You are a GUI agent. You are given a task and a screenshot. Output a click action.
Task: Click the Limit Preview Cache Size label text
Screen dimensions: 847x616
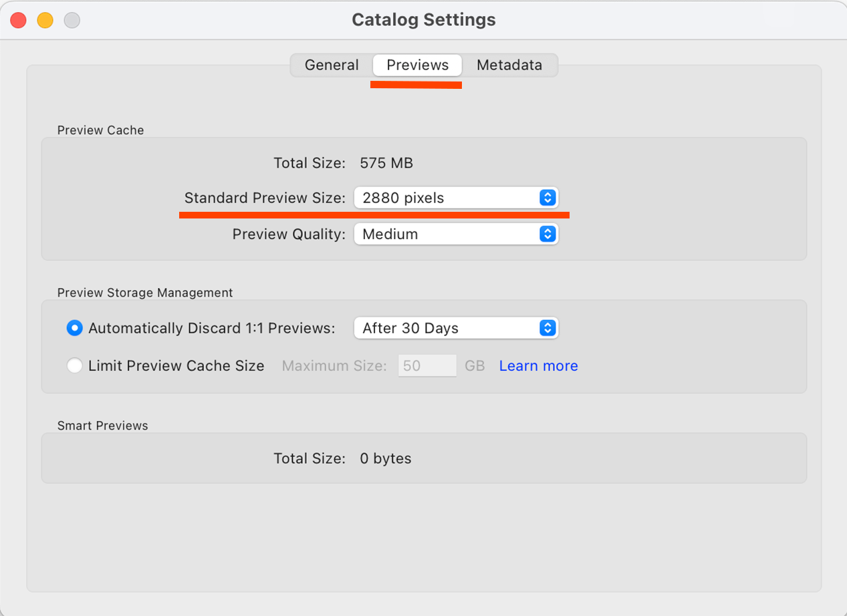coord(176,365)
